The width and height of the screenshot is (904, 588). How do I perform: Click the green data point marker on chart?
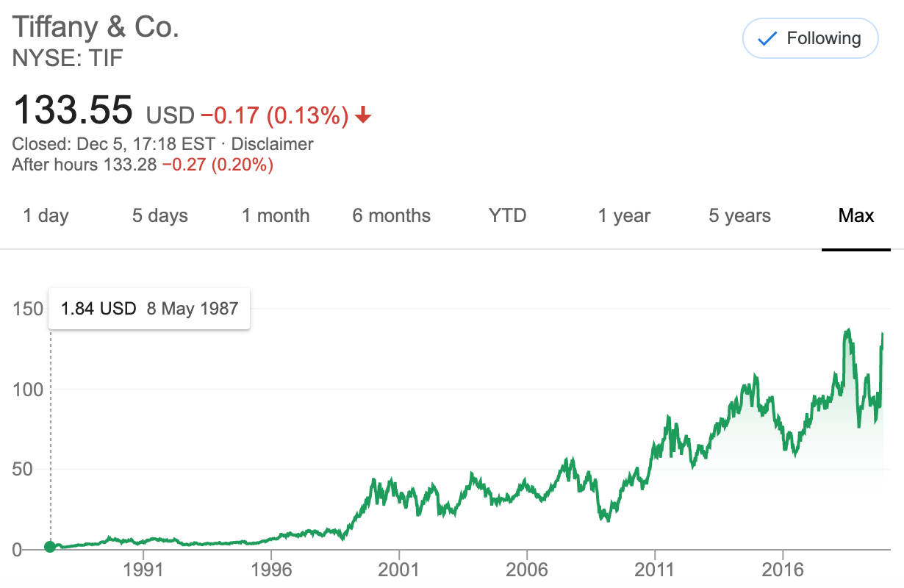50,546
